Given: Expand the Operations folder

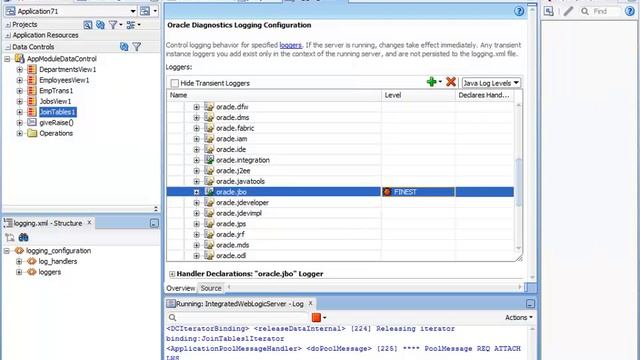Looking at the screenshot, I should click(x=19, y=133).
